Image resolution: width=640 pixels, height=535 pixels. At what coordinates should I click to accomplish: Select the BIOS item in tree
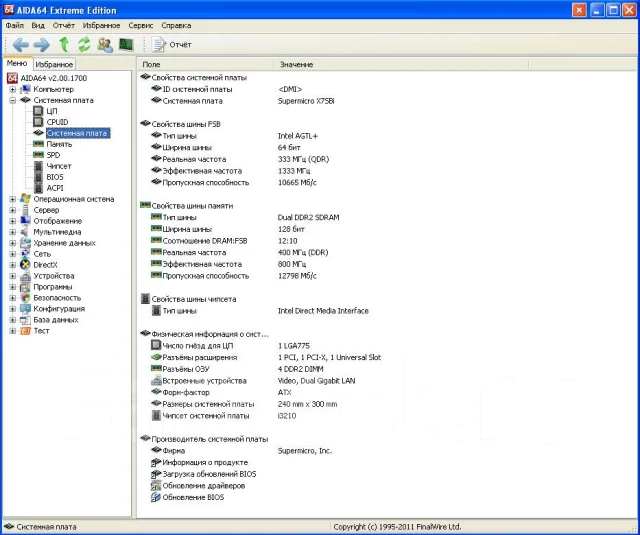pyautogui.click(x=55, y=177)
